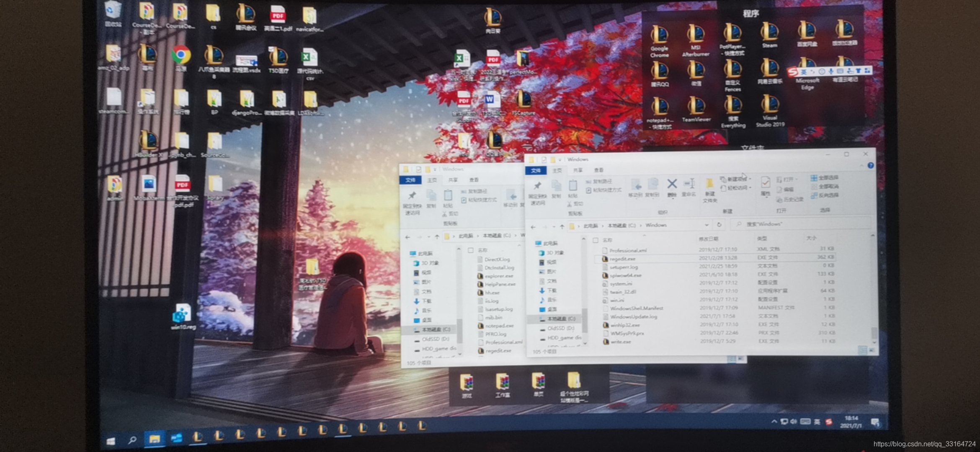Click Windows Start button on taskbar
The height and width of the screenshot is (452, 980).
pyautogui.click(x=111, y=441)
